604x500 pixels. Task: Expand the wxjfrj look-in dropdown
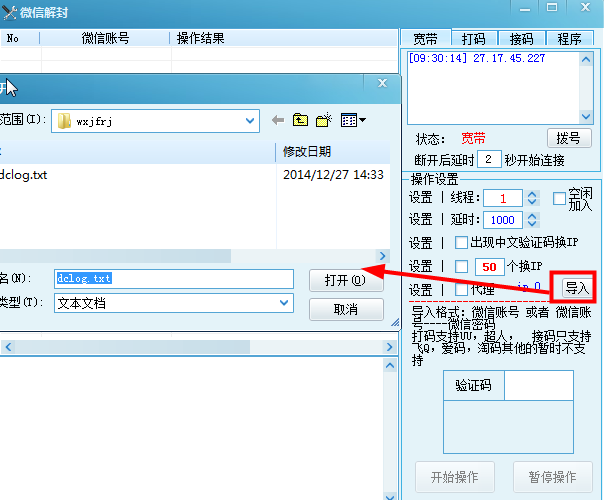[x=250, y=121]
